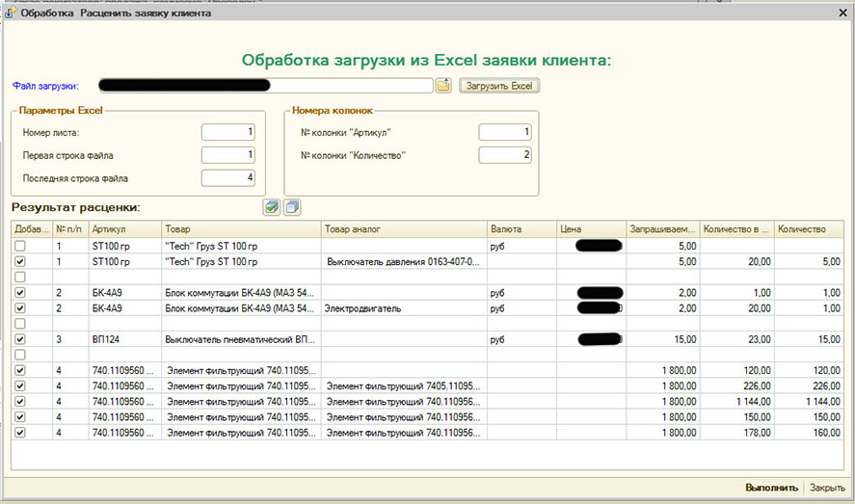Toggle the checkbox of the last table row
The height and width of the screenshot is (504, 855).
click(20, 433)
